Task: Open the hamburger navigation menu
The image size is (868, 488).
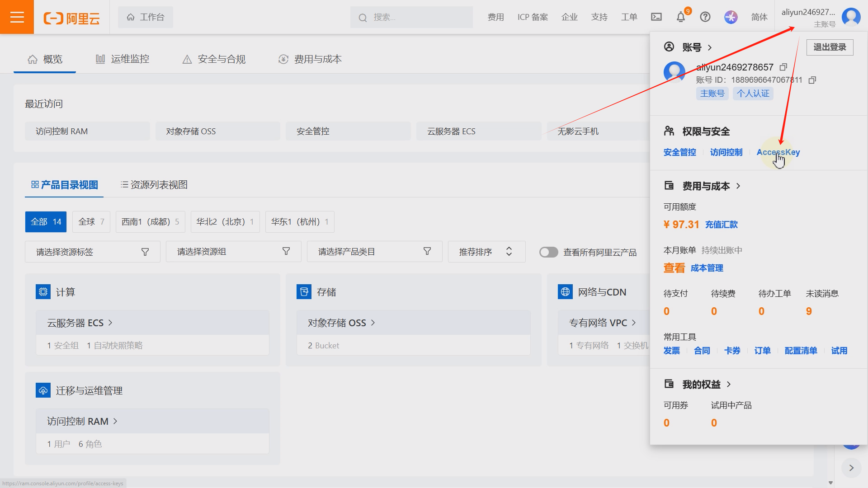Action: point(17,17)
